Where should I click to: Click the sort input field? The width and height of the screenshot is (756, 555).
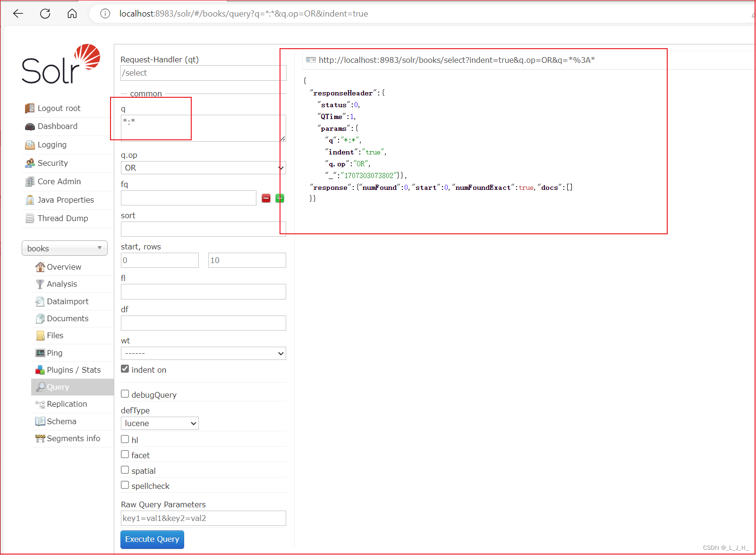click(x=204, y=229)
